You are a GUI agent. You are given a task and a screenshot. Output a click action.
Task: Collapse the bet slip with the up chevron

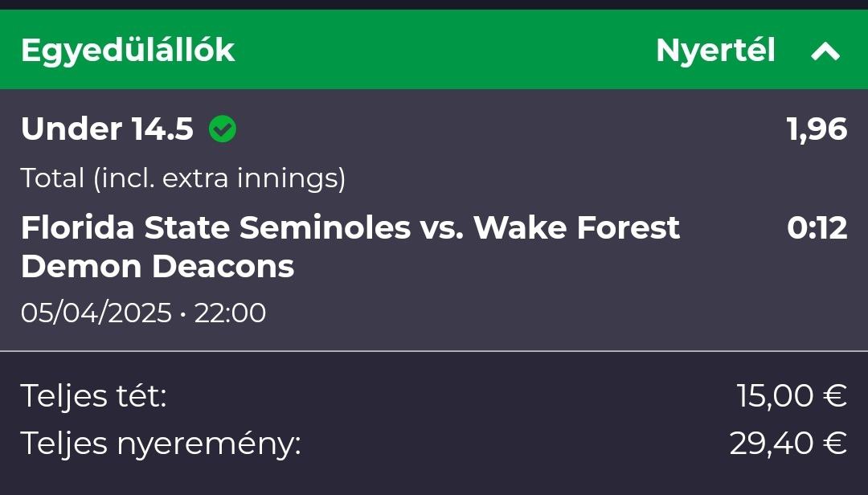[x=825, y=51]
